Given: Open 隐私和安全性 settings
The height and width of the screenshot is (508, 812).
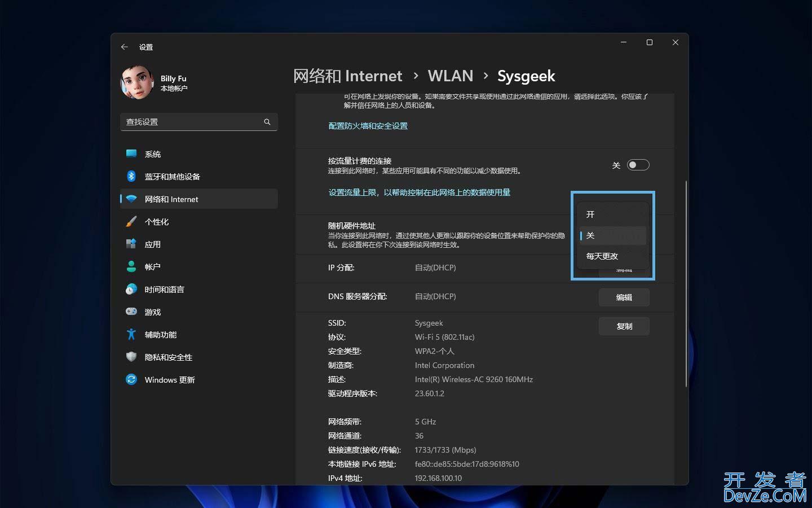Looking at the screenshot, I should 199,357.
